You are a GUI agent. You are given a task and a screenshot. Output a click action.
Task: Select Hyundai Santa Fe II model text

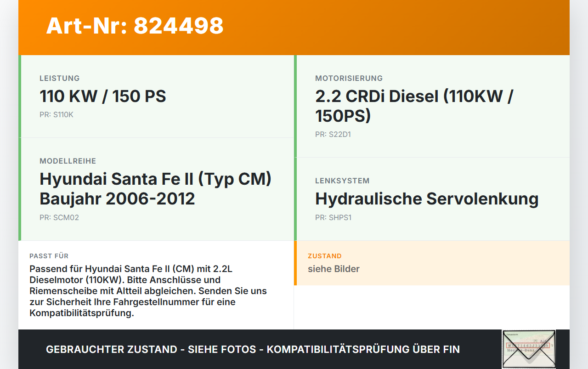(x=156, y=189)
